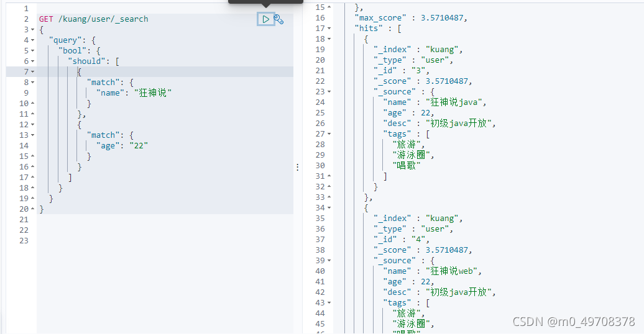This screenshot has width=644, height=334.
Task: Collapse the "tags" array at line 27
Action: tap(329, 133)
